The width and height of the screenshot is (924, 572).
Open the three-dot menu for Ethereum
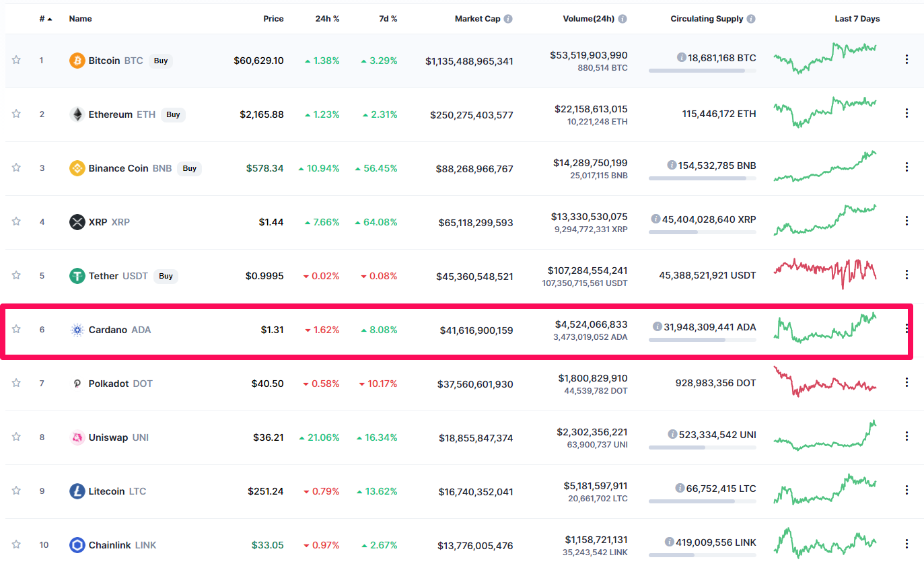pyautogui.click(x=907, y=113)
